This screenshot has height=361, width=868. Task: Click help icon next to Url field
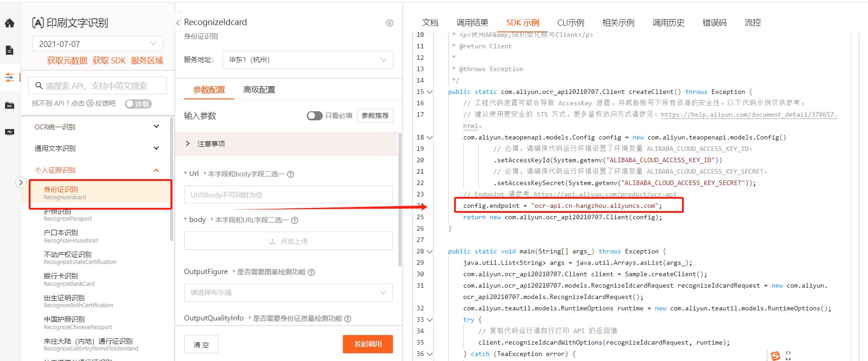[x=291, y=174]
